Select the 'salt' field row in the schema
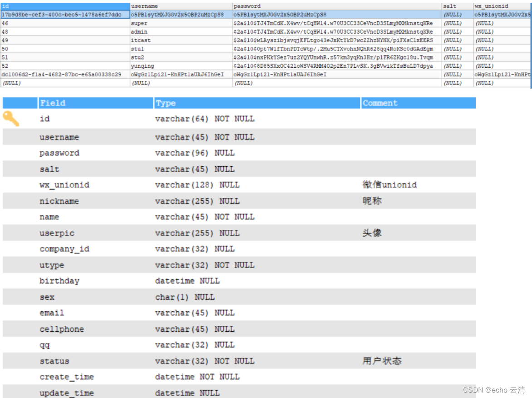Viewport: 532px width, 398px height. 239,169
